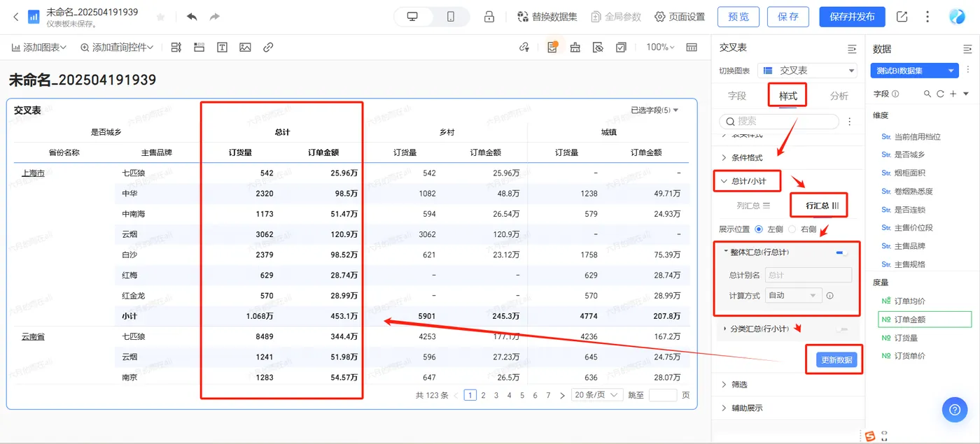Click 保存并发布 save and publish
The height and width of the screenshot is (444, 980).
coord(852,17)
